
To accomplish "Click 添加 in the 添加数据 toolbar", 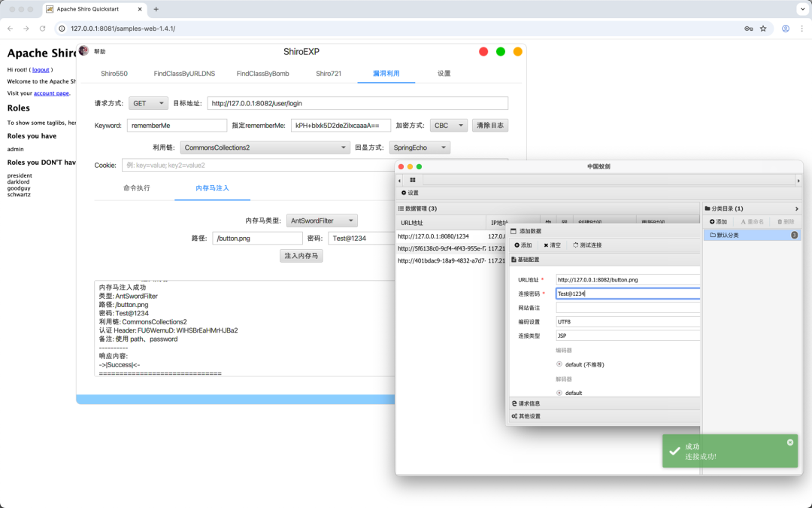I will (523, 245).
